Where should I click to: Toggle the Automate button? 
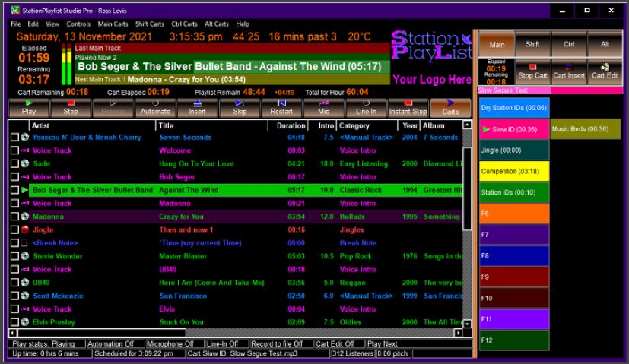[x=155, y=107]
